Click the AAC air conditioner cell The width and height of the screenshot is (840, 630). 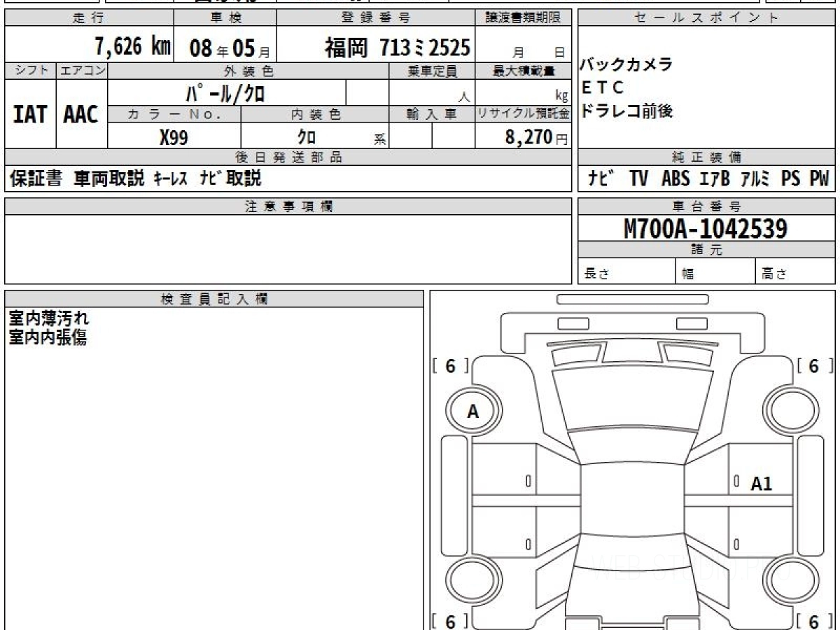[x=81, y=115]
